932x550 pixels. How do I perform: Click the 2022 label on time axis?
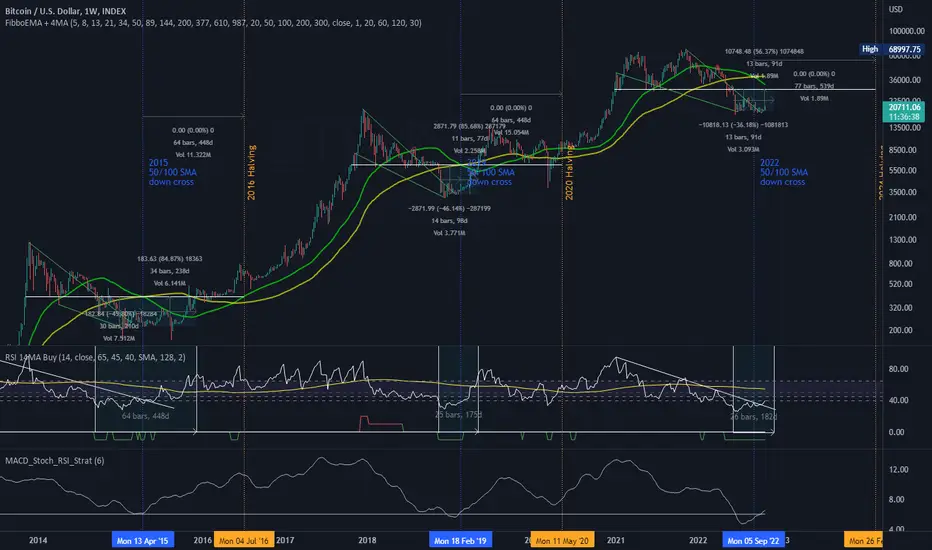[698, 540]
